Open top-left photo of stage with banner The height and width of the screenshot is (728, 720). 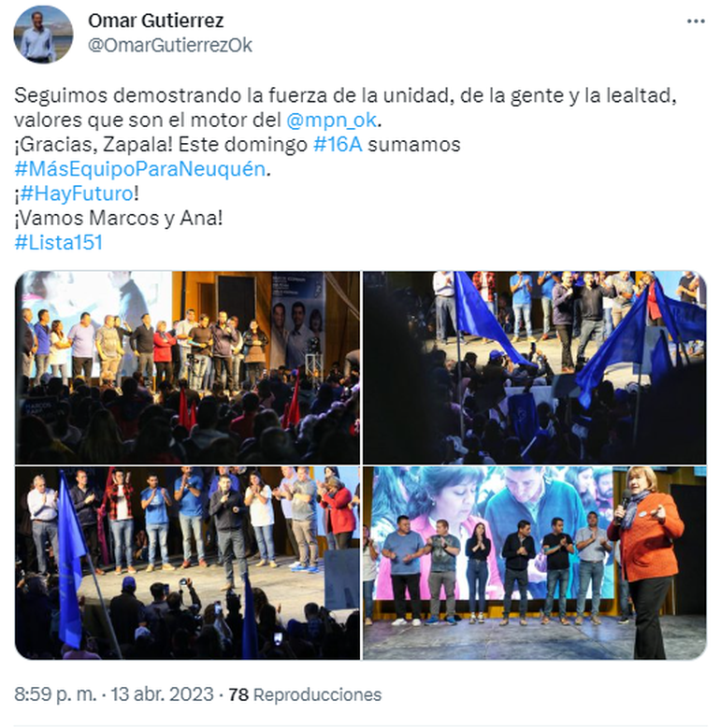(x=187, y=367)
